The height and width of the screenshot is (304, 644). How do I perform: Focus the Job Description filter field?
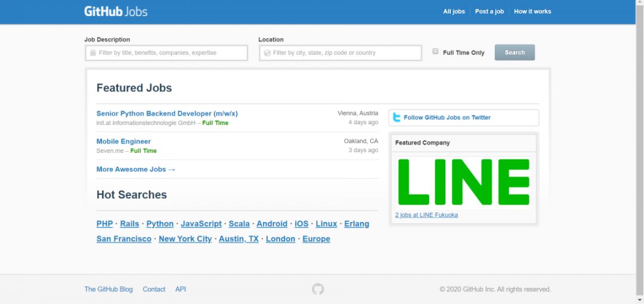[166, 53]
